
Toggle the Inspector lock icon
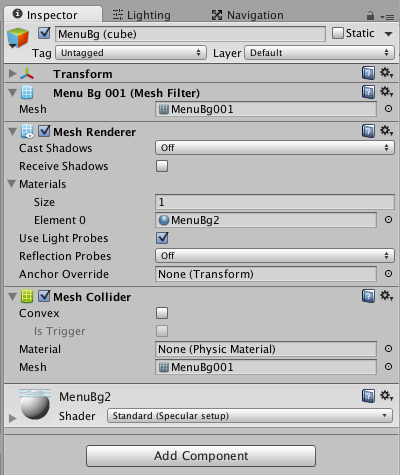pyautogui.click(x=370, y=15)
